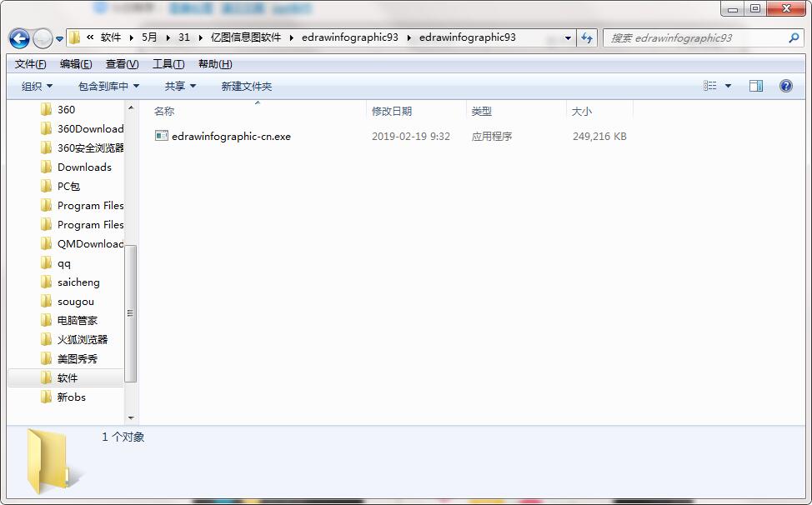Click the magnifier icon in the search box

[794, 37]
